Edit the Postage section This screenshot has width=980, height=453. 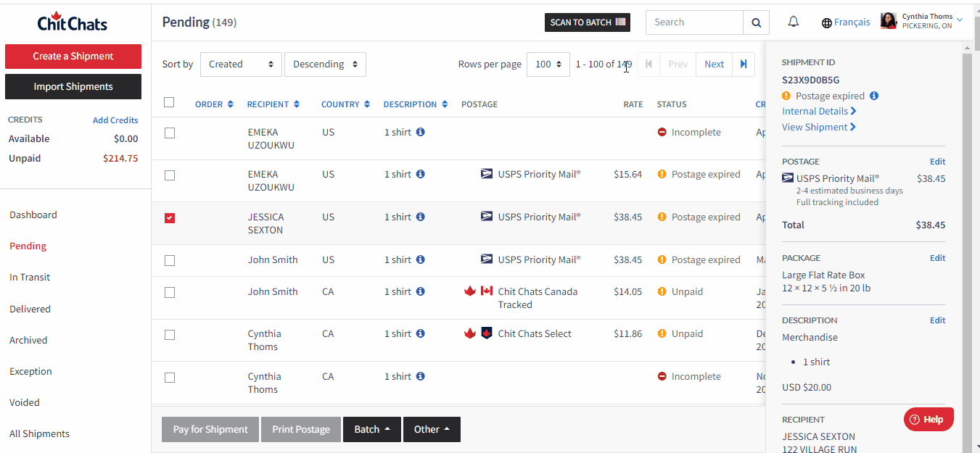(938, 162)
